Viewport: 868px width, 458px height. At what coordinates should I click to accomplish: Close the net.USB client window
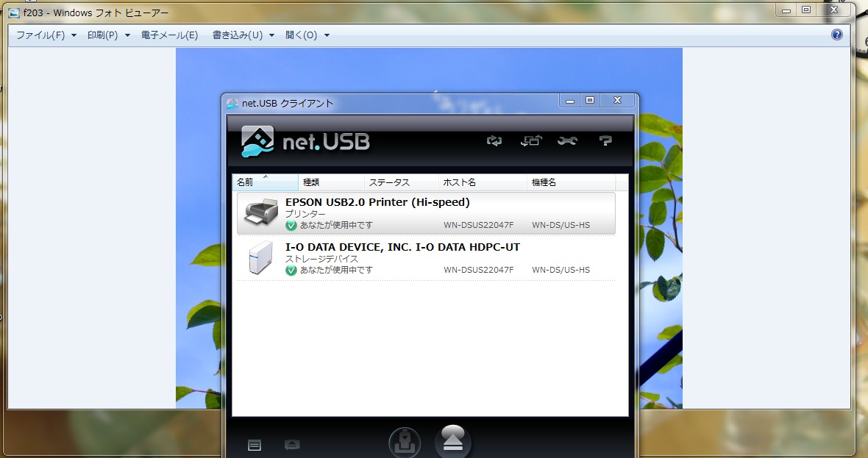pos(618,101)
